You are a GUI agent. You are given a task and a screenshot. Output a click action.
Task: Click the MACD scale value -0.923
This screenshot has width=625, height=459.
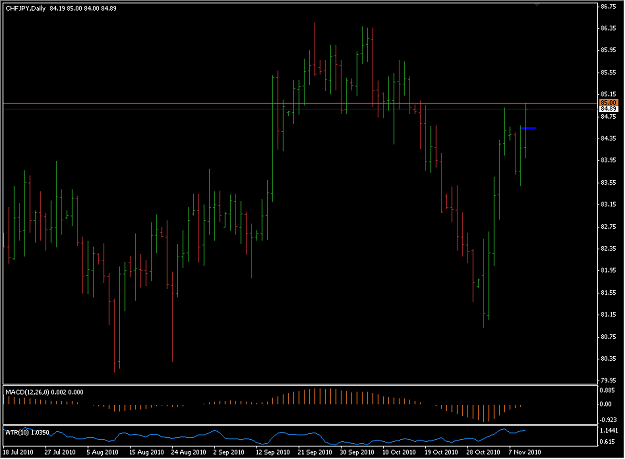tap(607, 420)
